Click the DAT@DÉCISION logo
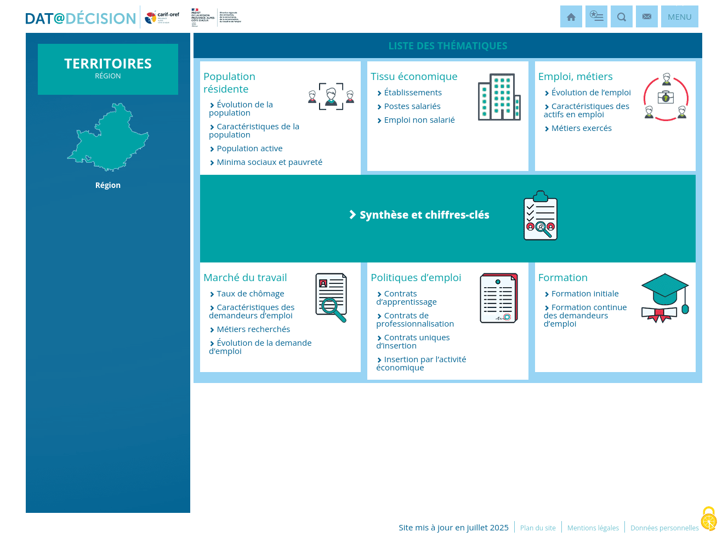The height and width of the screenshot is (560, 728). tap(81, 19)
